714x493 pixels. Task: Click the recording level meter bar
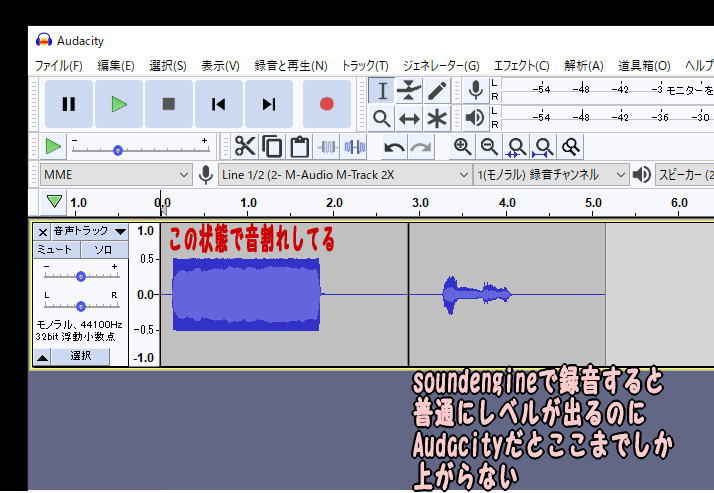point(607,90)
